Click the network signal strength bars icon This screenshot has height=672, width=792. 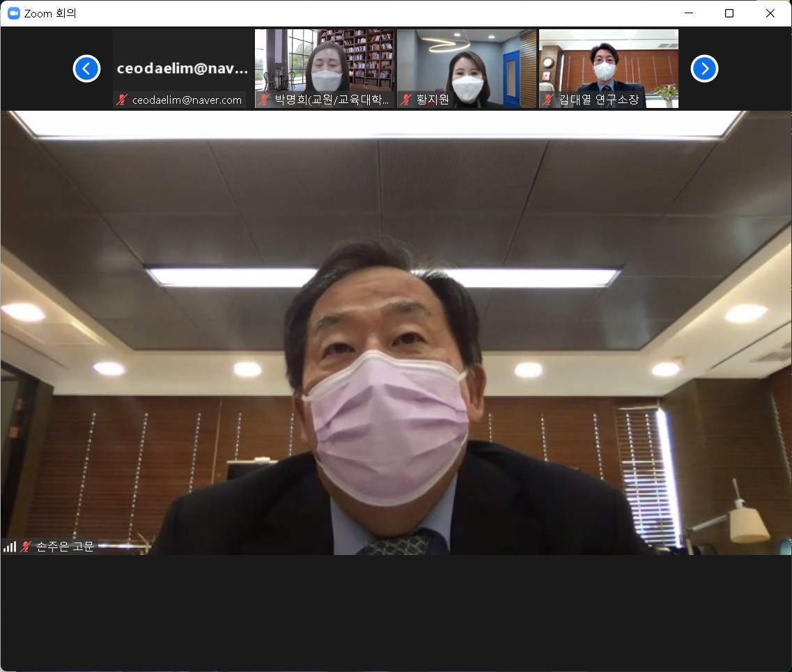pyautogui.click(x=10, y=547)
